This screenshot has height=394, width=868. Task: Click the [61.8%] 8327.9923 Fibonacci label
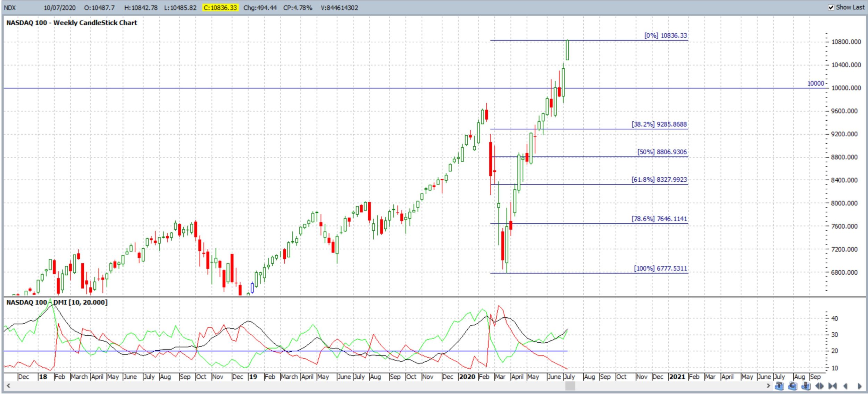tap(659, 180)
